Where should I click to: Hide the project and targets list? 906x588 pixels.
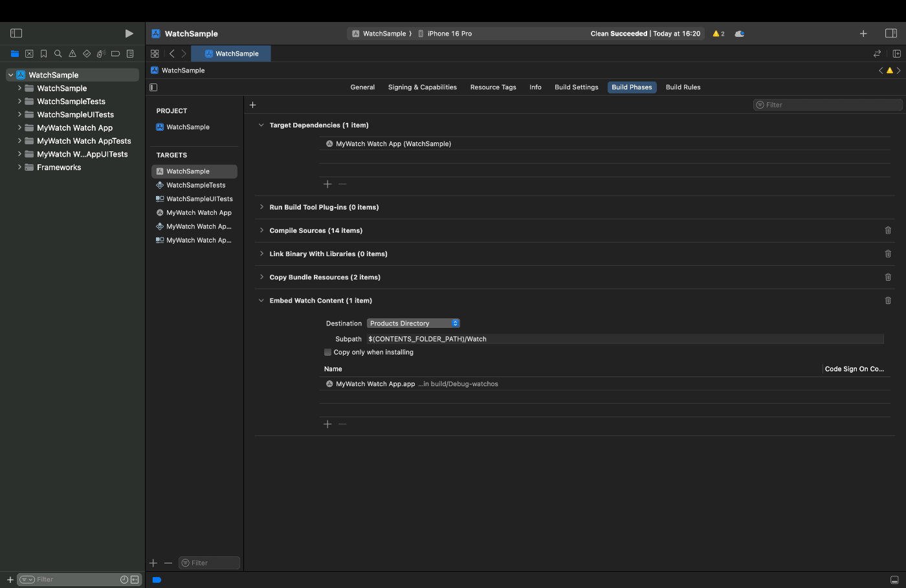coord(153,87)
